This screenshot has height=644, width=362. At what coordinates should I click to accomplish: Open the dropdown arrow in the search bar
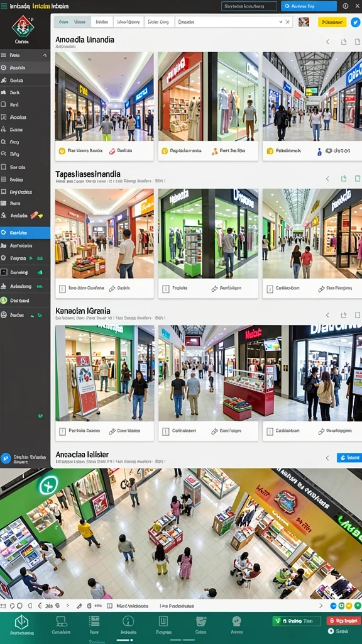coord(280,22)
